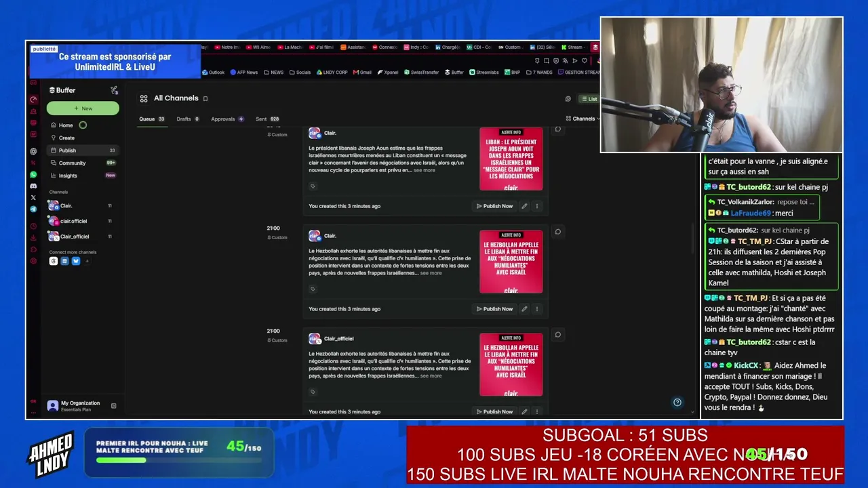Switch to the Sent tab

click(x=267, y=119)
